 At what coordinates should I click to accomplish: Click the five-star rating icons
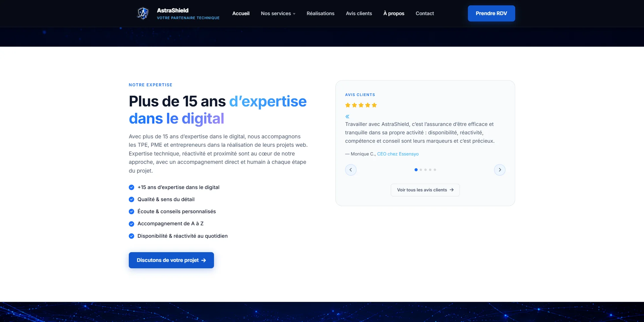pyautogui.click(x=361, y=105)
